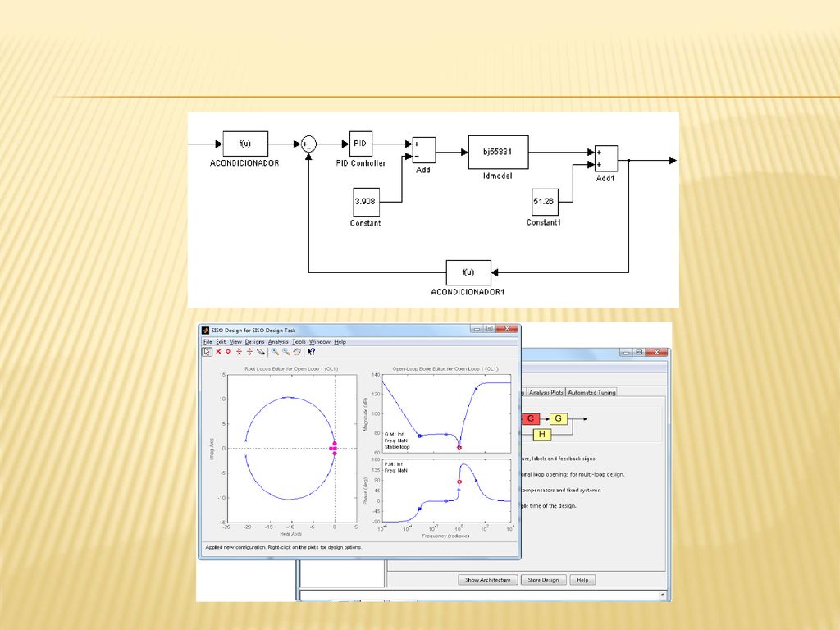840x630 pixels.
Task: Click the yellow H sensor block
Action: coord(541,435)
